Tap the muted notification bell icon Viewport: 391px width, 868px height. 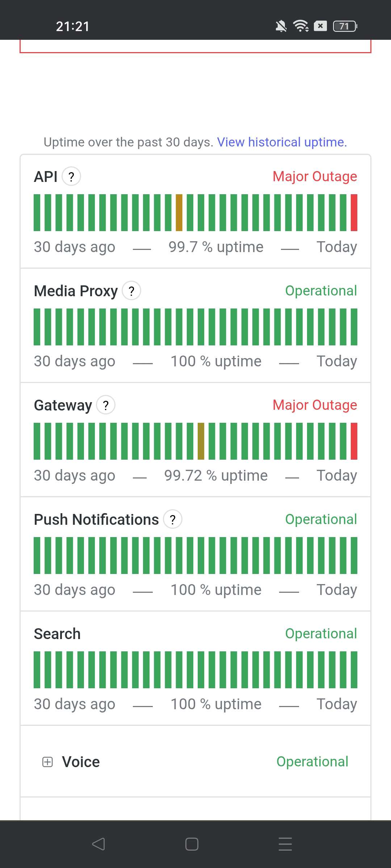click(x=281, y=26)
